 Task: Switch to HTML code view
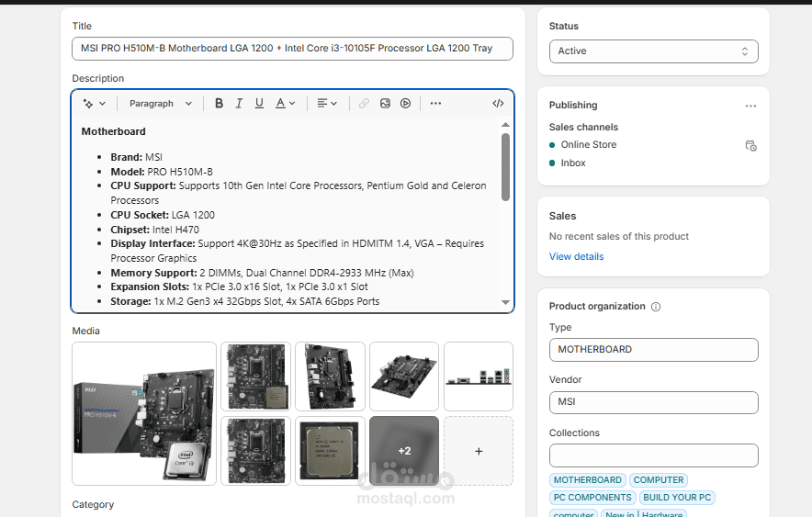pos(498,104)
